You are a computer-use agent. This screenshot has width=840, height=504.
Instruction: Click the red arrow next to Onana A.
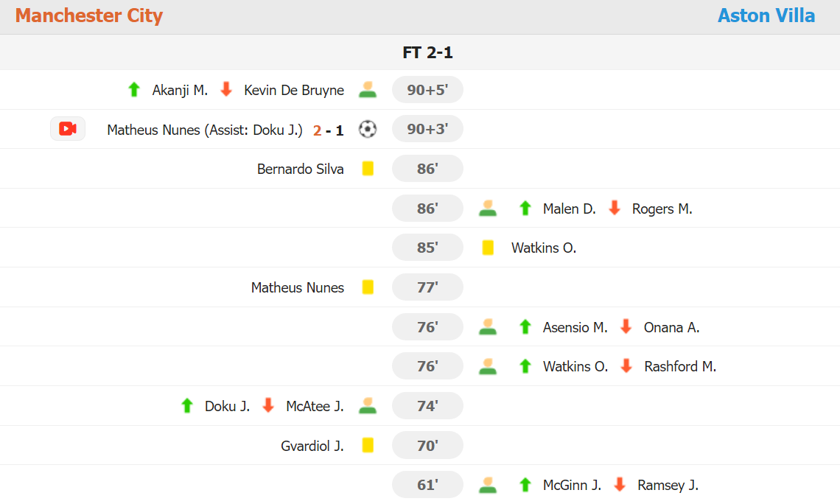[x=626, y=326]
